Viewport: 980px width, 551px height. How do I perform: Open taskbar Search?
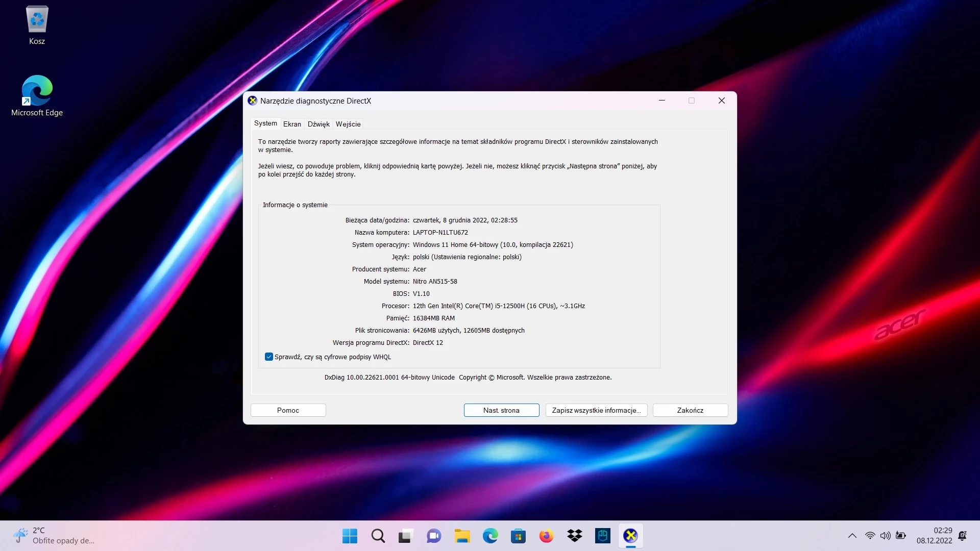[378, 536]
